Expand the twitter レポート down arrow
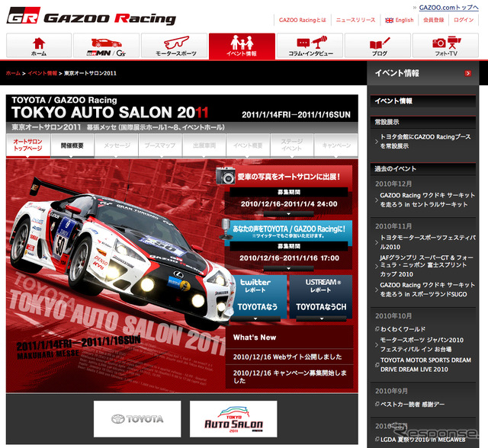488x448 pixels. pyautogui.click(x=255, y=318)
